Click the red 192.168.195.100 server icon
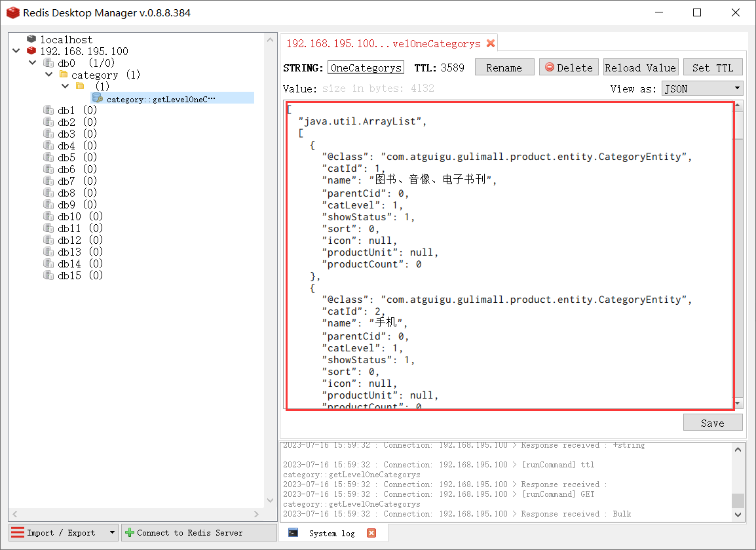756x550 pixels. tap(31, 51)
